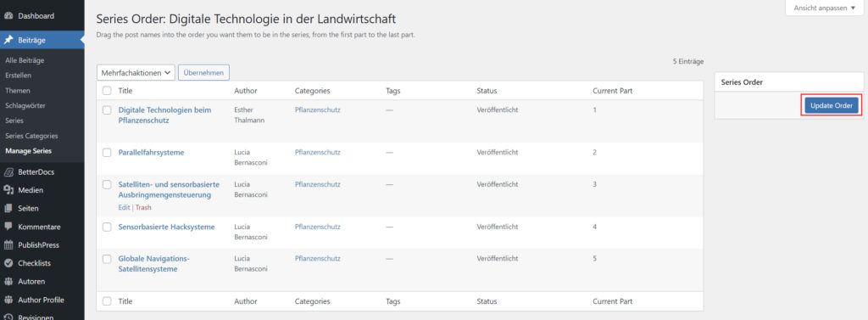Click the BetterDocs icon in sidebar
The height and width of the screenshot is (320, 868).
click(x=8, y=172)
